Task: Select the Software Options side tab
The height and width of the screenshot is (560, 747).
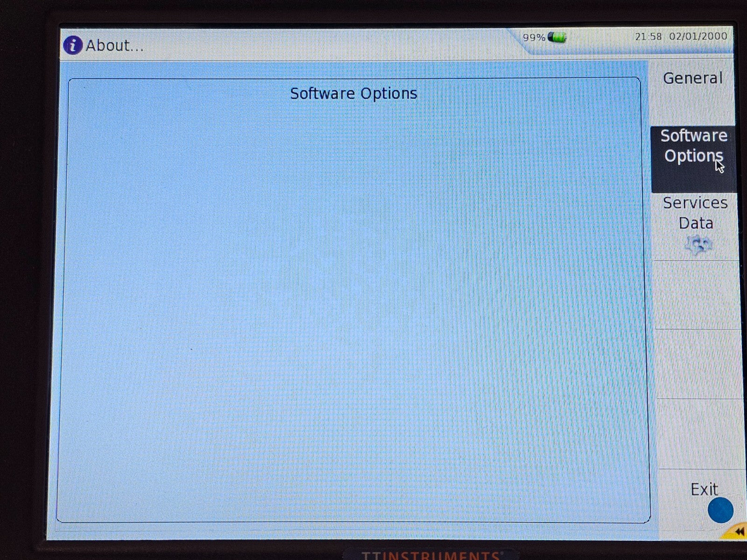Action: coord(693,146)
